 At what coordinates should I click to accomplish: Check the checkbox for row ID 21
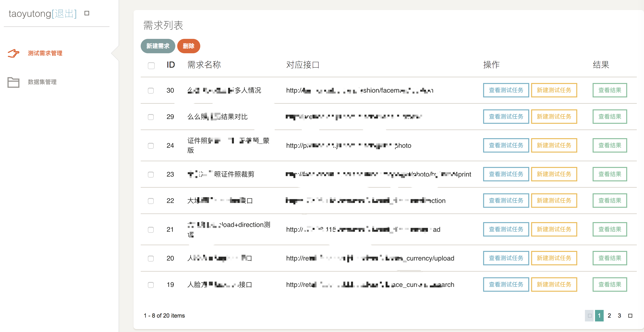151,230
